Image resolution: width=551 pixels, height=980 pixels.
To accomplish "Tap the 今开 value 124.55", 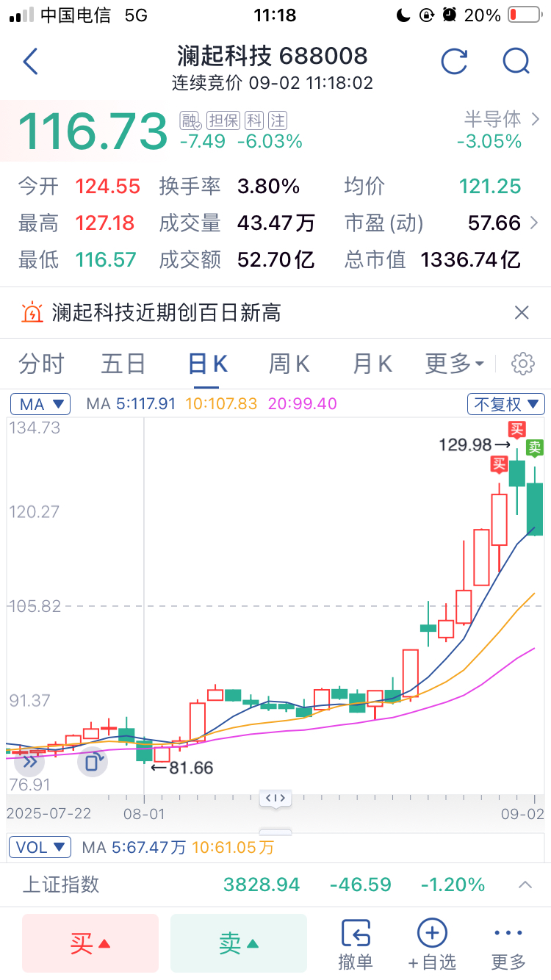I will tap(107, 187).
